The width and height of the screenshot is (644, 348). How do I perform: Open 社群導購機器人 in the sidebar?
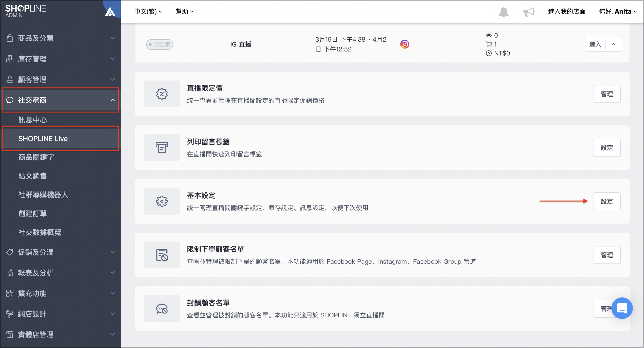(x=43, y=195)
